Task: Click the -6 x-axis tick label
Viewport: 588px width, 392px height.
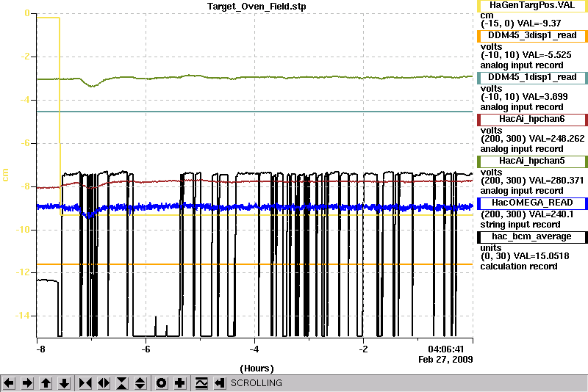Action: [146, 349]
